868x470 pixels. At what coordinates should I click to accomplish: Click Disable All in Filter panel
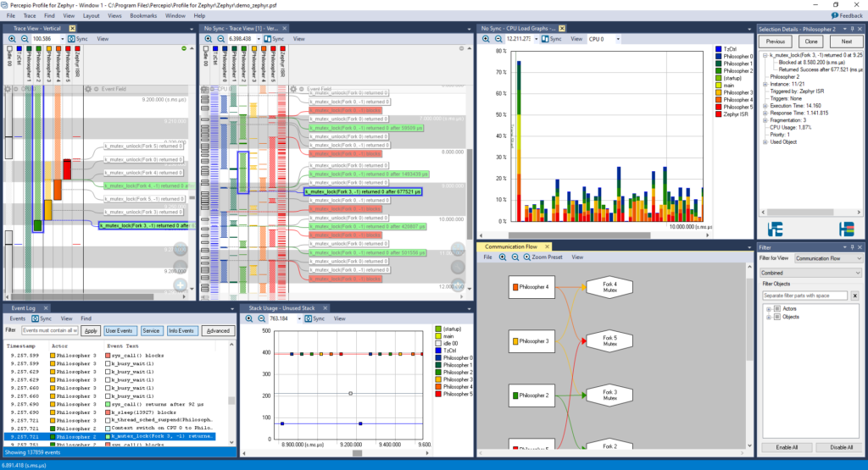[x=841, y=447]
